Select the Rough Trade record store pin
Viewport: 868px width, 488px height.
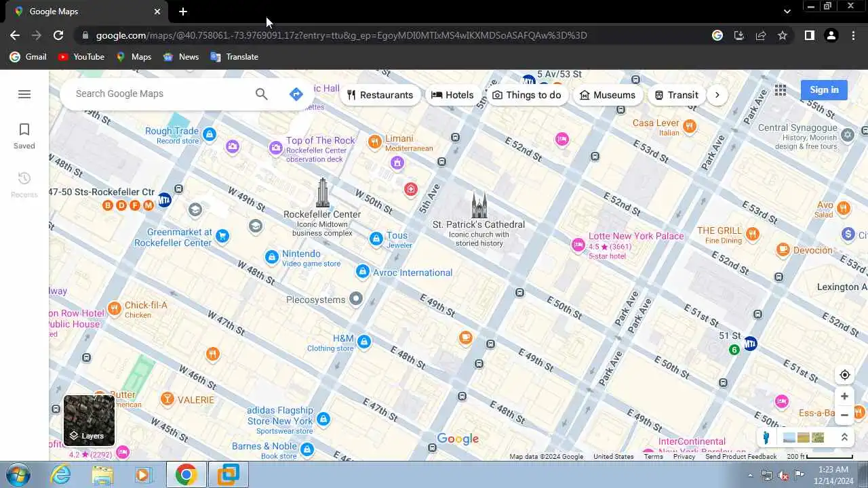pos(210,134)
